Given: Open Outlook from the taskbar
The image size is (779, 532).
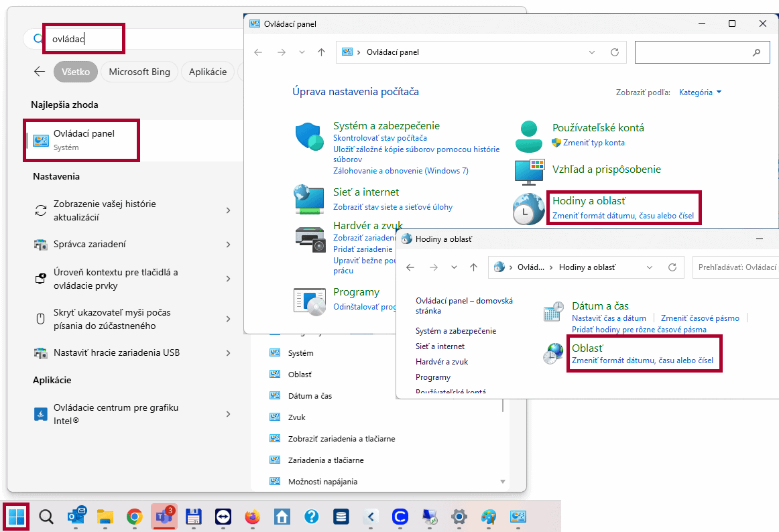Looking at the screenshot, I should 76,517.
